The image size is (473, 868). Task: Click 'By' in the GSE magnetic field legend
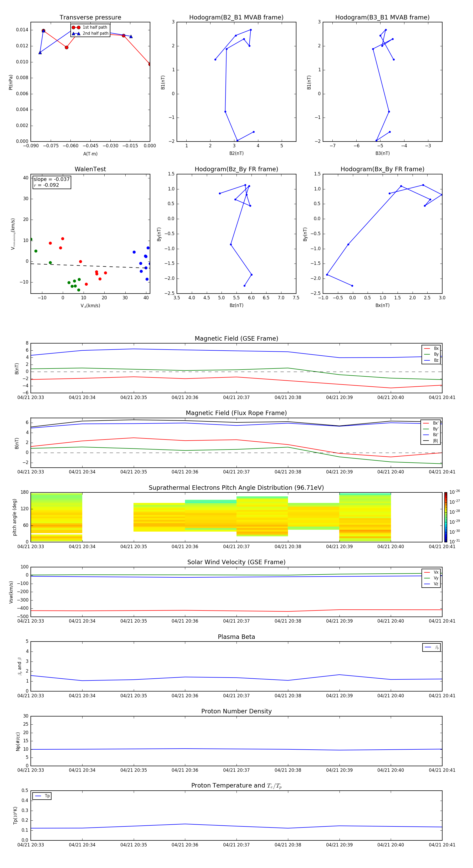[431, 354]
